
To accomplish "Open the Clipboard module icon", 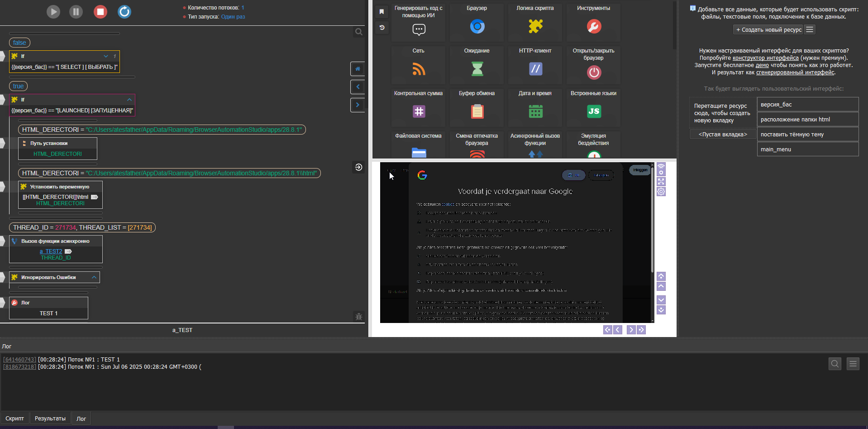I will coord(477,111).
